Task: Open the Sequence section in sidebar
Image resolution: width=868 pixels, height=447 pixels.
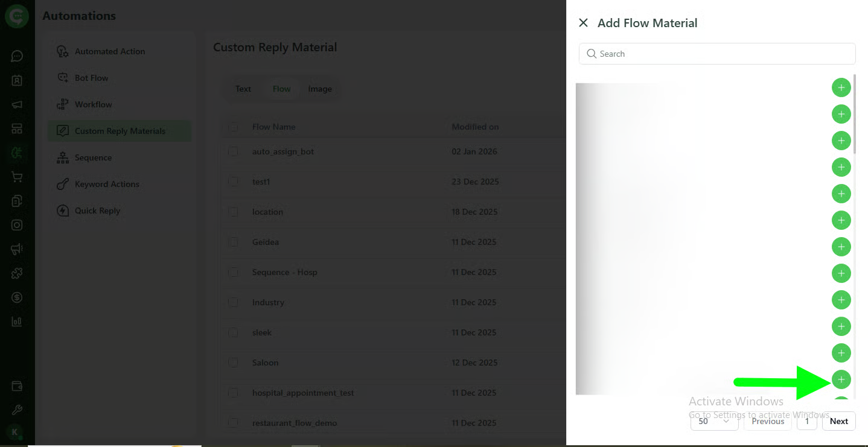Action: pyautogui.click(x=92, y=157)
